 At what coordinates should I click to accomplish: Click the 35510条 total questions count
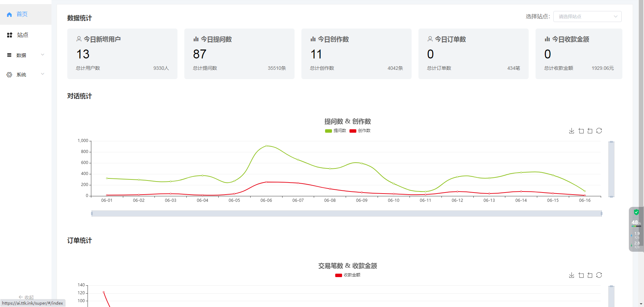(277, 68)
